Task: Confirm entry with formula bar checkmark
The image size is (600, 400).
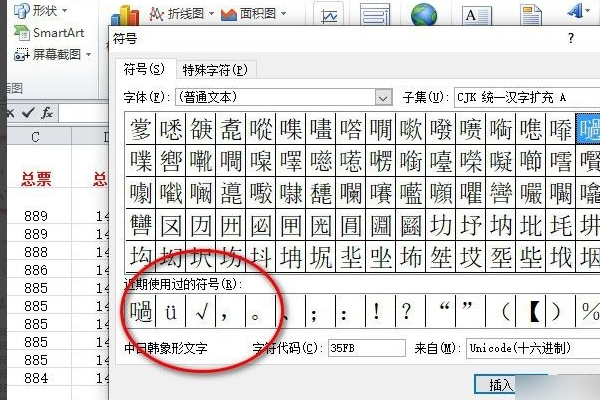Action: [28, 113]
